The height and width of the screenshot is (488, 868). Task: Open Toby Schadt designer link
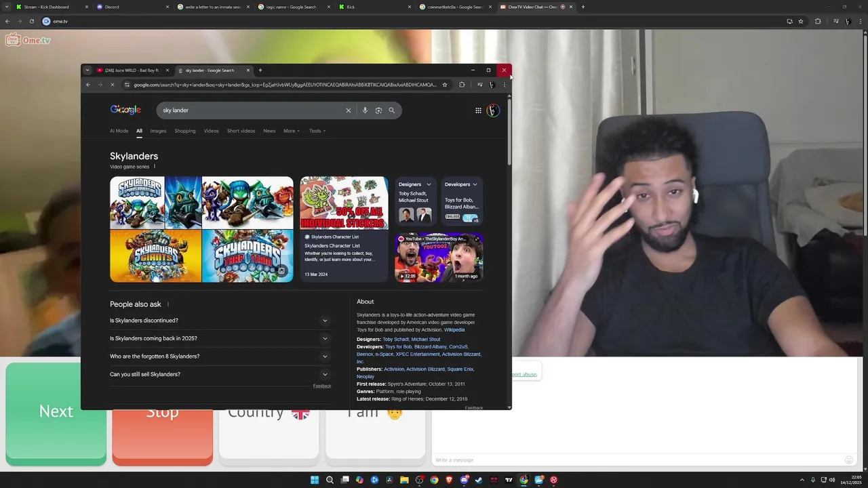click(395, 339)
